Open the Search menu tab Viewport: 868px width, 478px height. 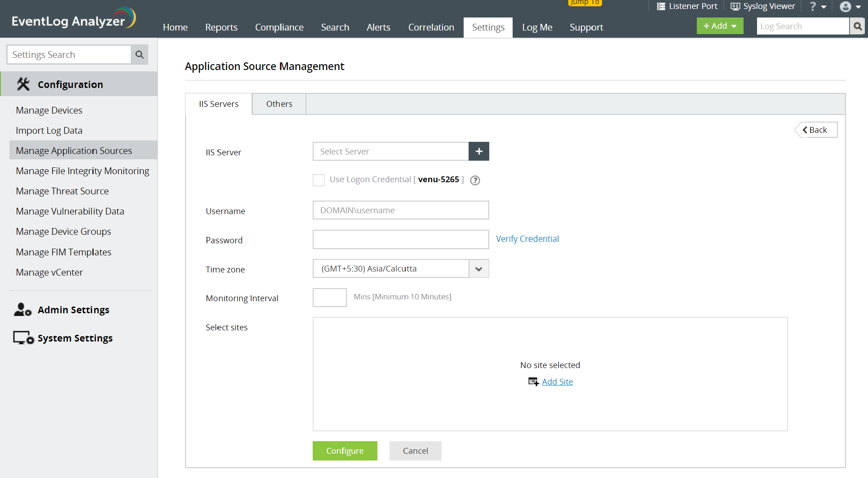[x=335, y=27]
